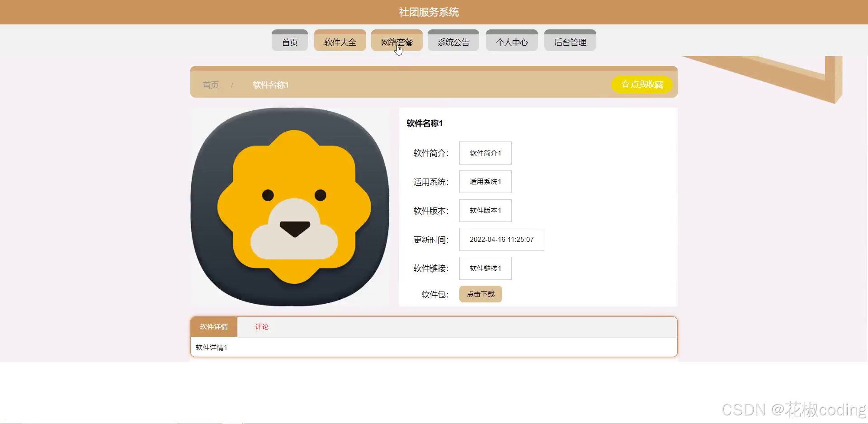Open the 首页 navigation item
Image resolution: width=868 pixels, height=424 pixels.
[289, 42]
